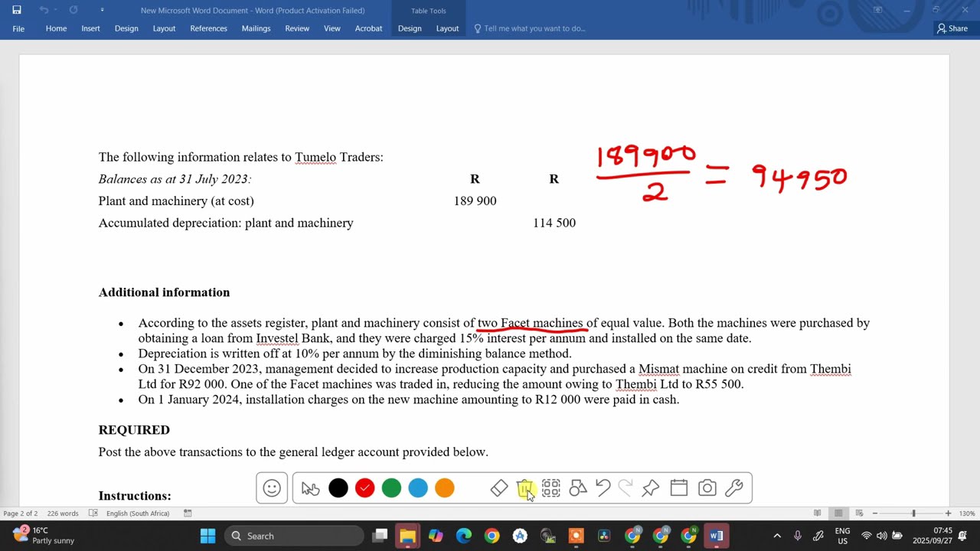Pin the annotation toolbar

pos(651,488)
